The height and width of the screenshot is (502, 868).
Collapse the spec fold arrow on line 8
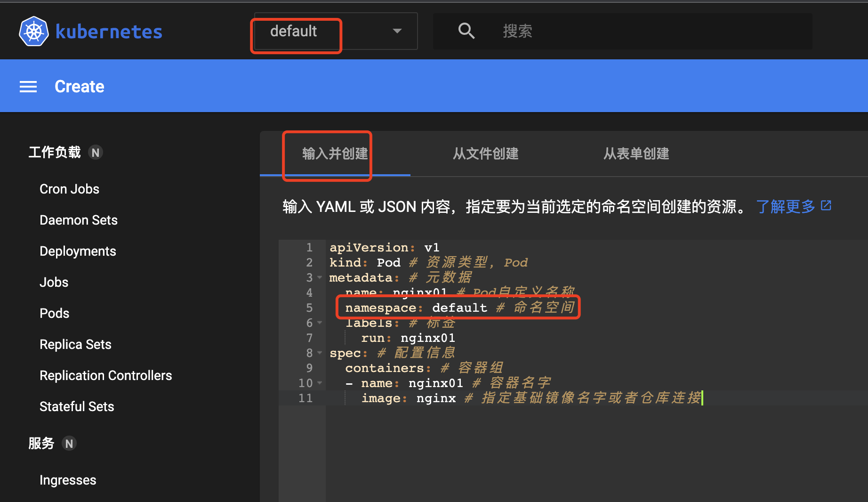click(320, 353)
